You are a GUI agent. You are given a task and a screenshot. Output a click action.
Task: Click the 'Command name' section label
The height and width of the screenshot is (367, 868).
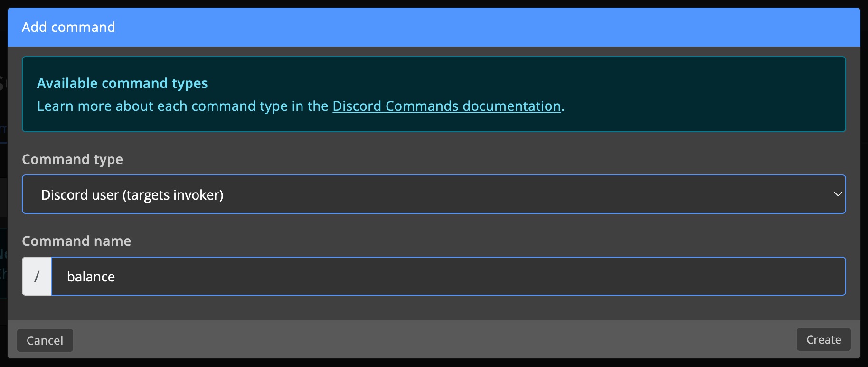(x=76, y=241)
